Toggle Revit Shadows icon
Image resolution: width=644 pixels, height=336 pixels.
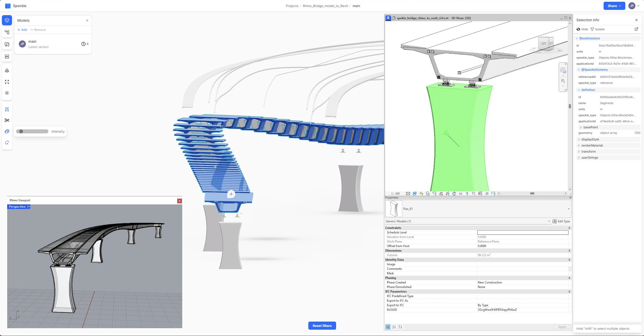pos(428,193)
